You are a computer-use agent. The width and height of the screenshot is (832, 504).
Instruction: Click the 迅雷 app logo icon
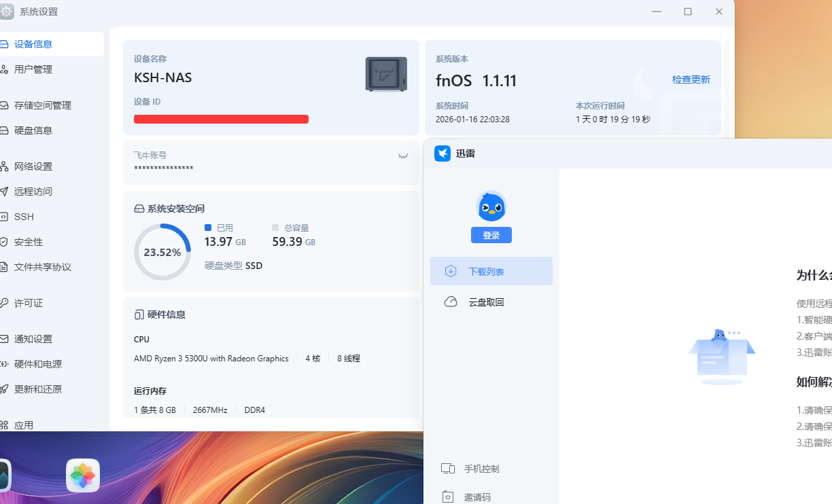(x=443, y=154)
